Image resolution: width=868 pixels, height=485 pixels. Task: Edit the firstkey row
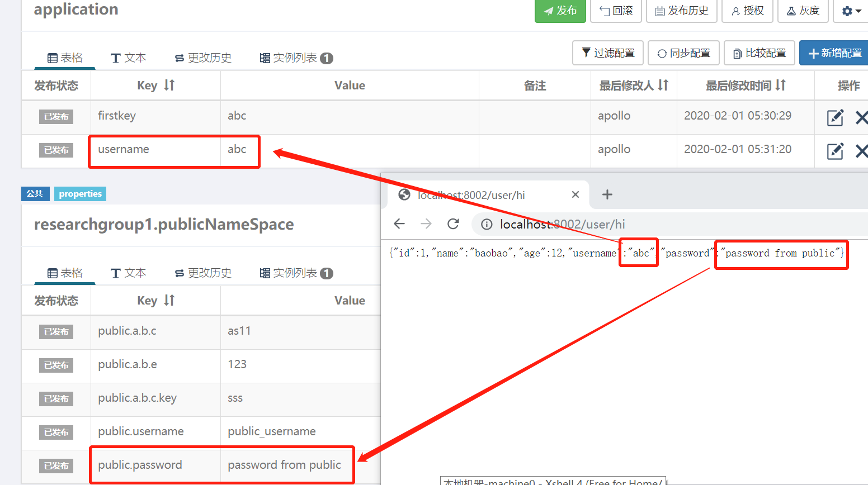(x=835, y=117)
